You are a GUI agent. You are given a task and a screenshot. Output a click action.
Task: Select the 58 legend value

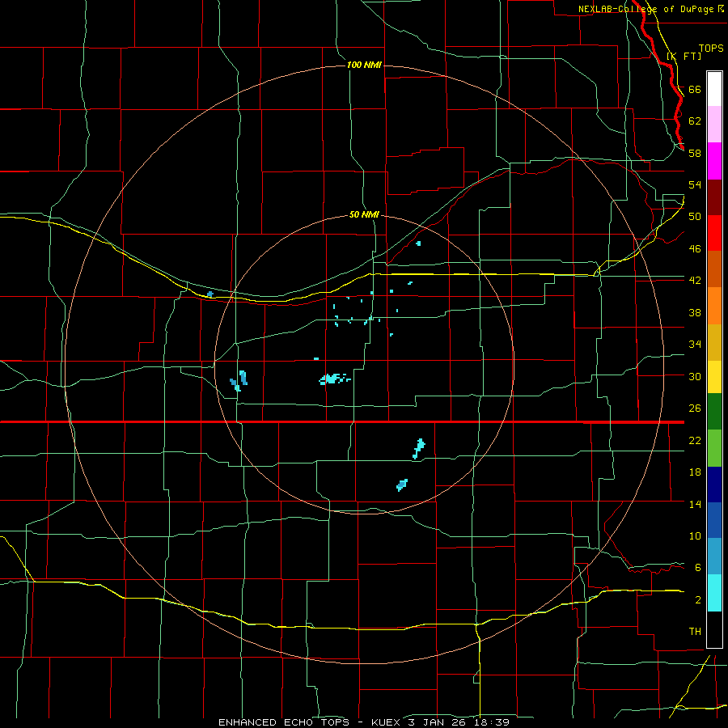coord(695,153)
